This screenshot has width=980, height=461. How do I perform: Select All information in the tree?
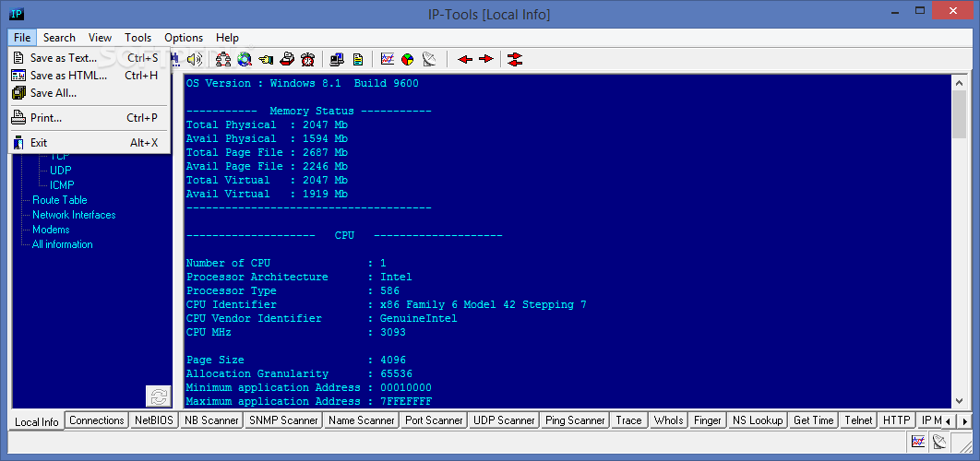(x=63, y=244)
